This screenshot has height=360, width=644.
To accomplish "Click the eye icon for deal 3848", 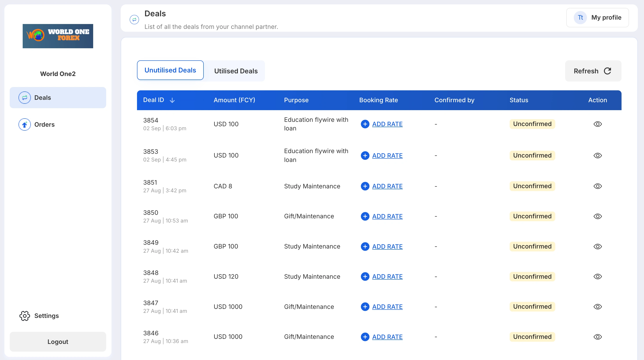I will 598,276.
